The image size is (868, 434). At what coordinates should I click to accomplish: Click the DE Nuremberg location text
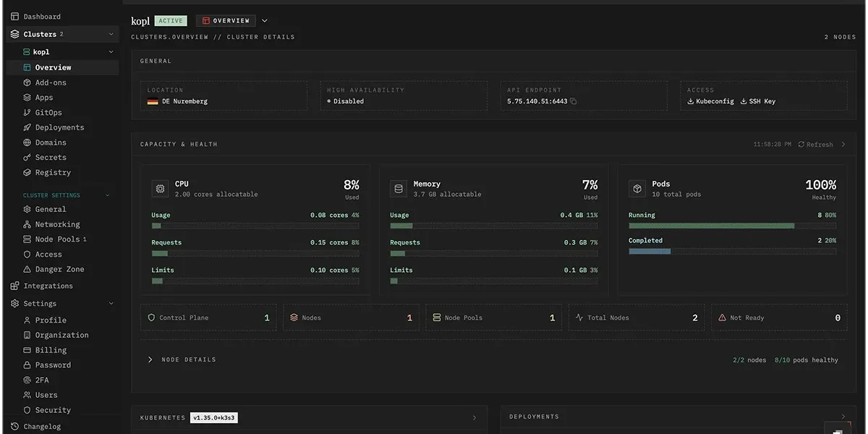coord(184,101)
